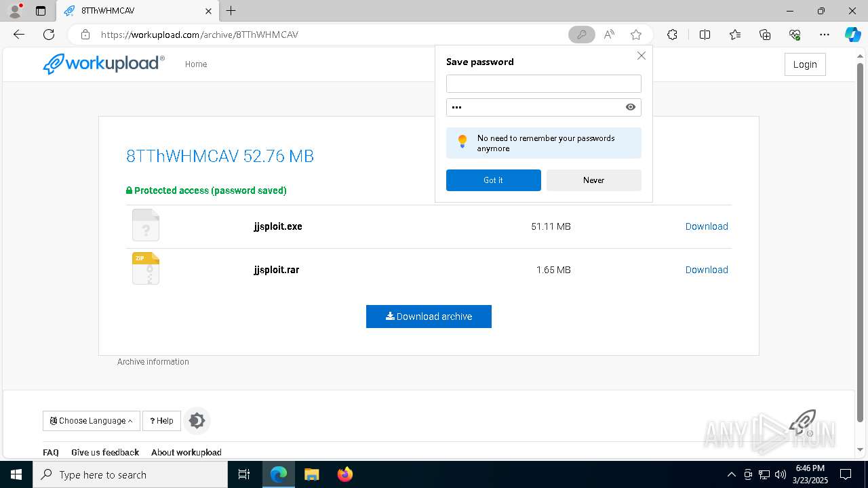Open About workupload link
The width and height of the screenshot is (868, 488).
click(x=186, y=452)
